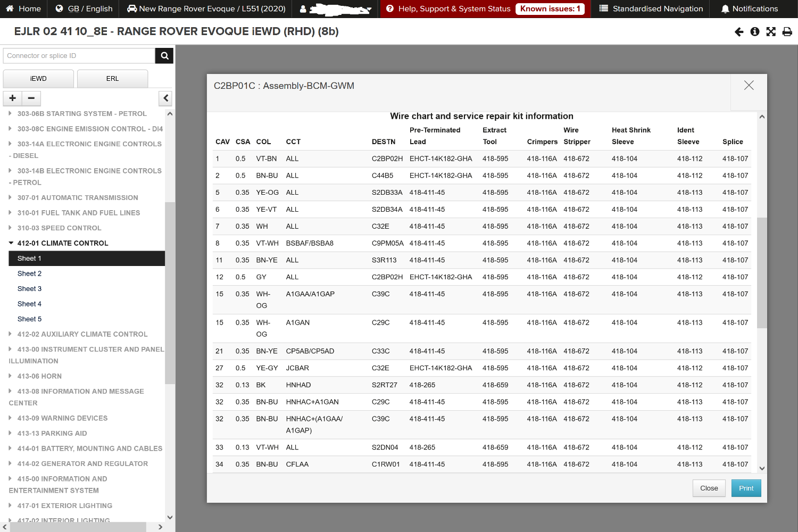Viewport: 798px width, 532px height.
Task: Click the Close button in dialog
Action: tap(709, 488)
